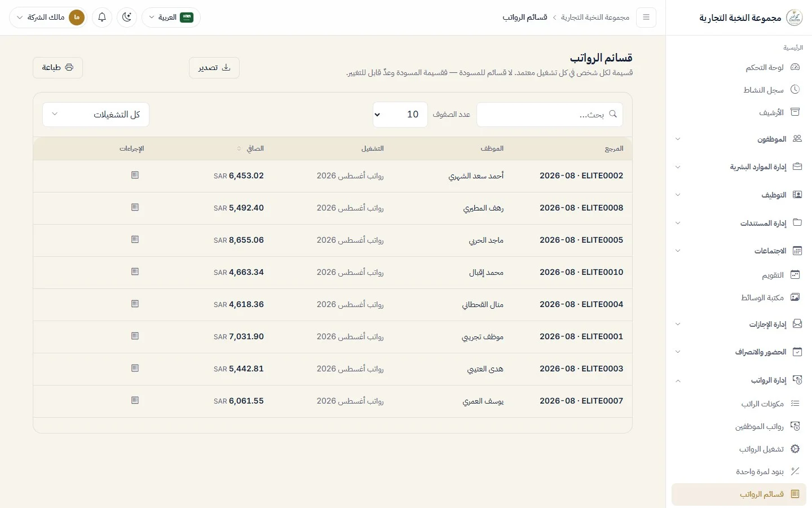View payslip icon for محمد إقبال

pos(135,272)
